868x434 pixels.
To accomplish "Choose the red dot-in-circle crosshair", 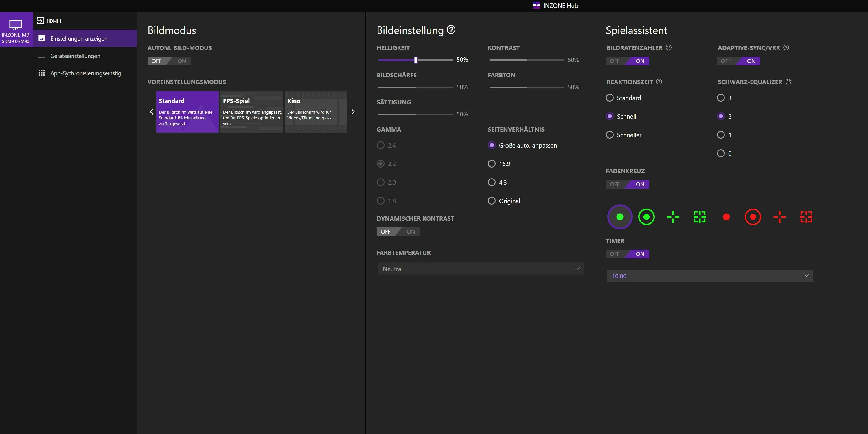I will coord(753,217).
